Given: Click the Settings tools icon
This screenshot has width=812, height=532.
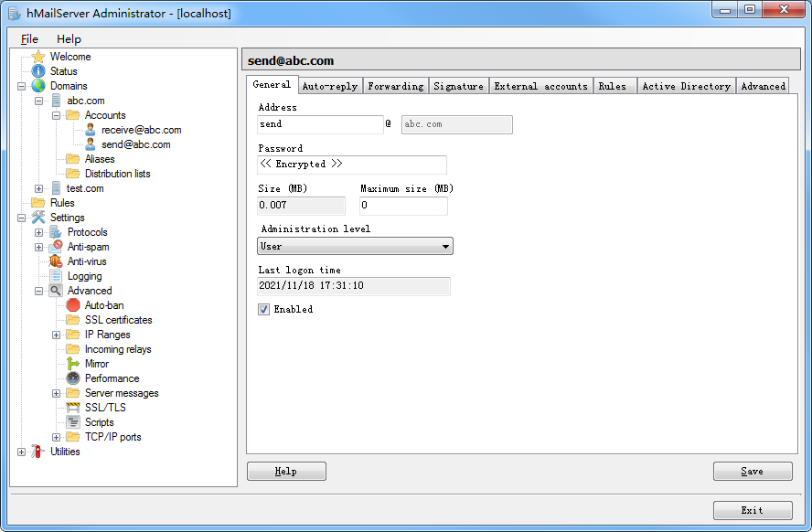Looking at the screenshot, I should [38, 218].
